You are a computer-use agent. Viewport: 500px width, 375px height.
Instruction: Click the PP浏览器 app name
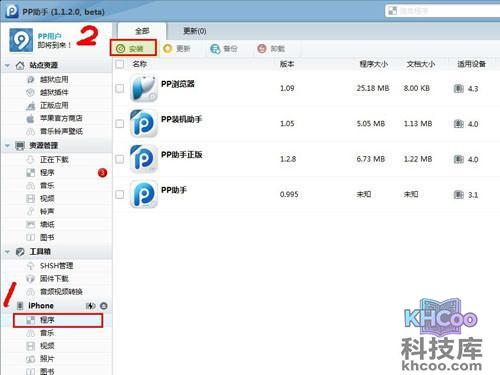point(178,84)
